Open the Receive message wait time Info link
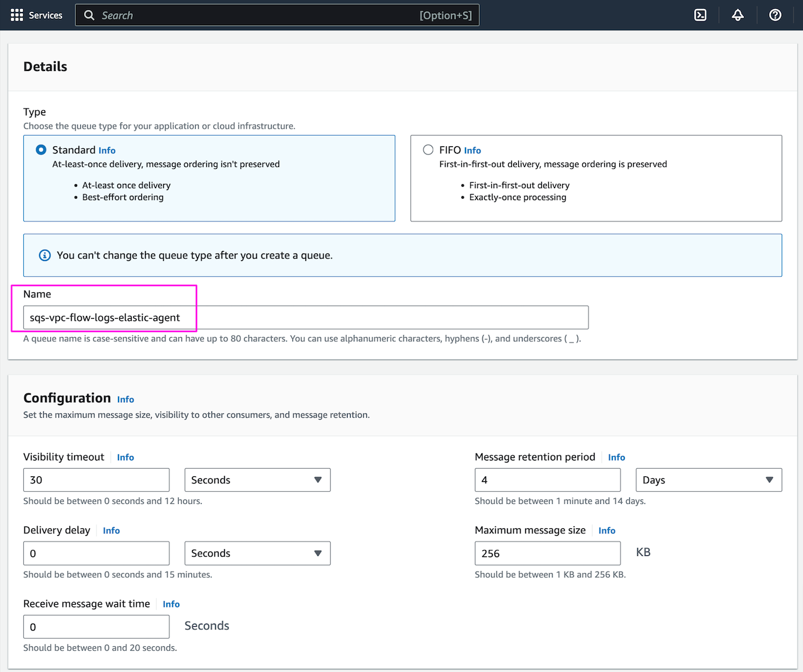 pyautogui.click(x=171, y=604)
